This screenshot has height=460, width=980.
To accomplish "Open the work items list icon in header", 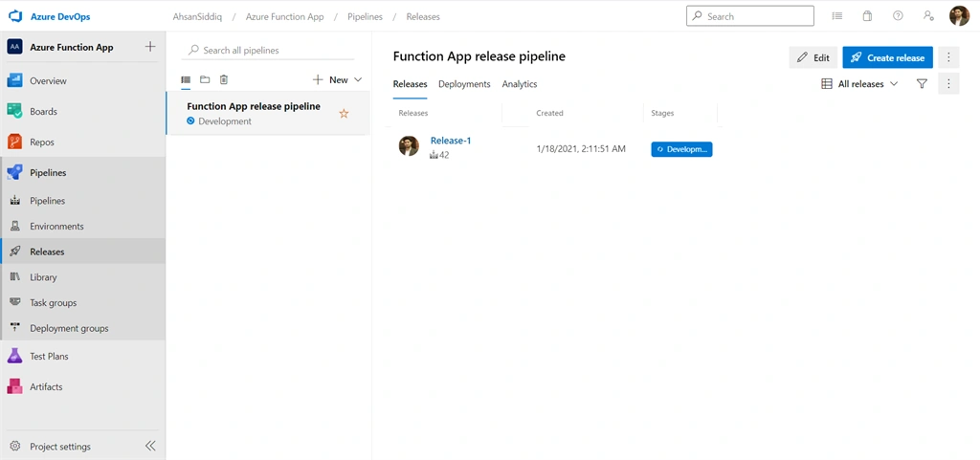I will (836, 16).
